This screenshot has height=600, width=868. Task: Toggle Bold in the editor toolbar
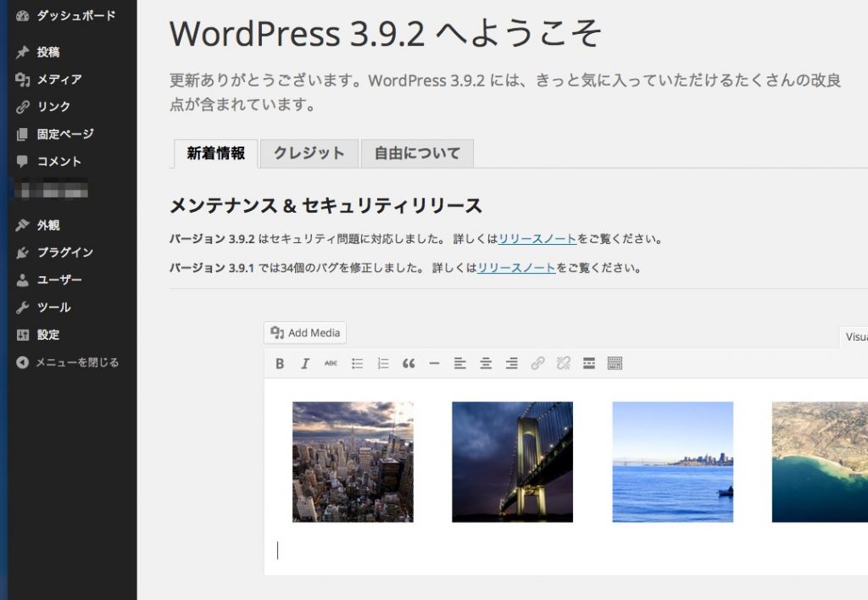coord(280,364)
